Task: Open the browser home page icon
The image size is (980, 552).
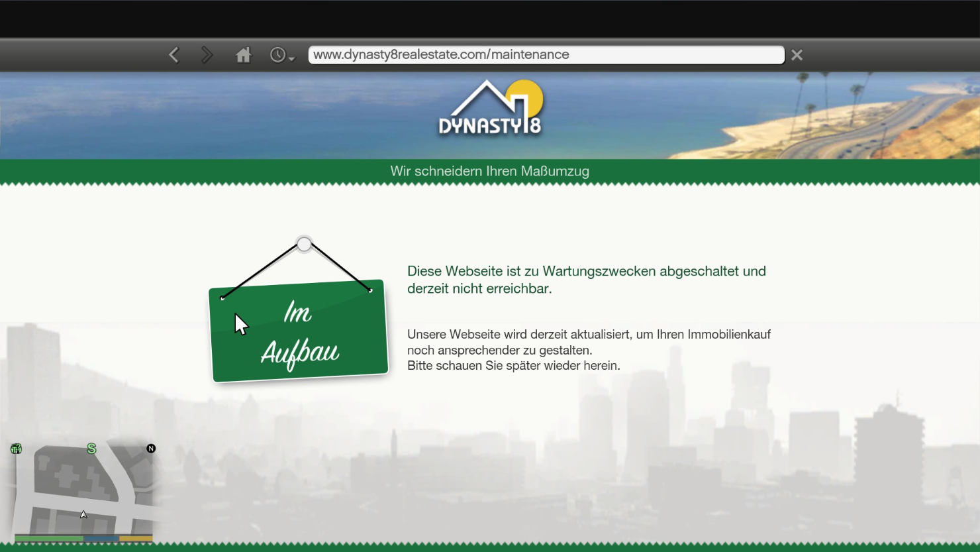Action: (x=243, y=54)
